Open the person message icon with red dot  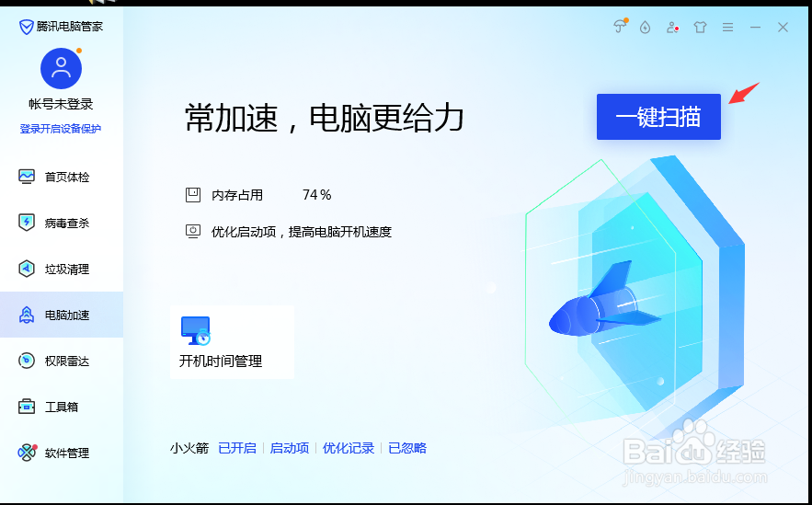[x=672, y=27]
